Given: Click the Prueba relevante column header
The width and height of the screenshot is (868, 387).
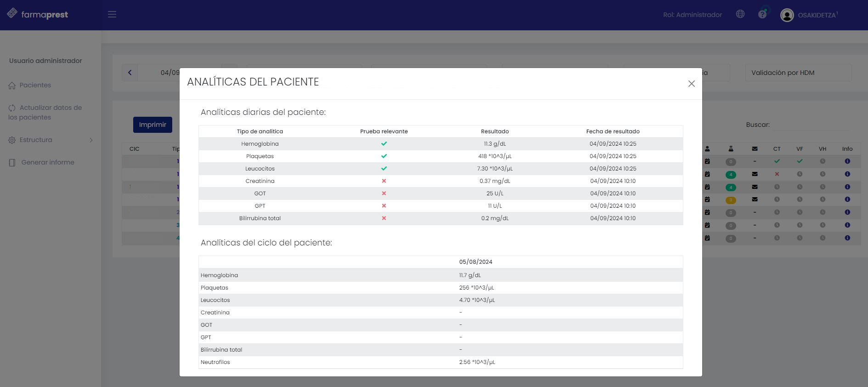Looking at the screenshot, I should tap(384, 131).
